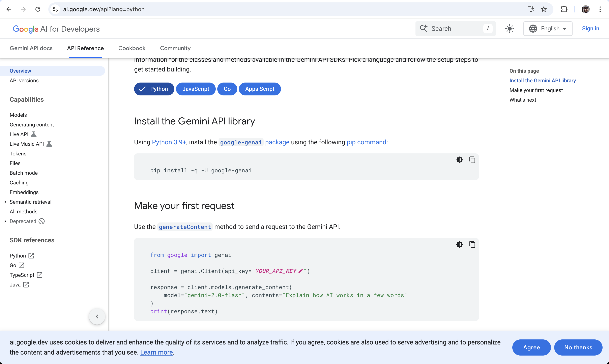Open site information icon in address bar
The width and height of the screenshot is (609, 364).
pos(55,9)
